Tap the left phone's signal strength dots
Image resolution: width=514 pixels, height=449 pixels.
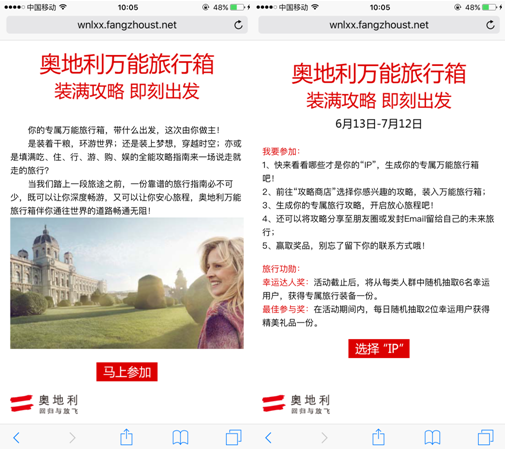point(14,7)
